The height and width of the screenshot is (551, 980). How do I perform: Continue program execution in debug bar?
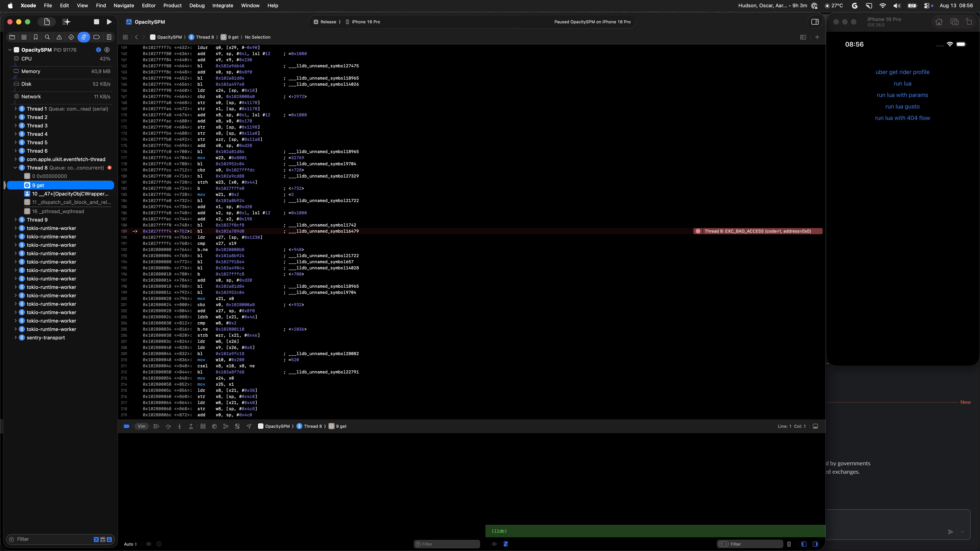coord(156,426)
